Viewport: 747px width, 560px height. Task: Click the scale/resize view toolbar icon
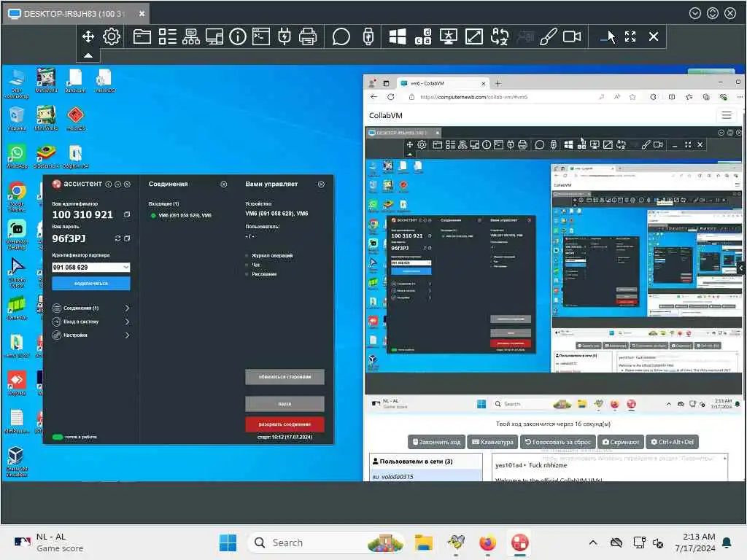(474, 36)
